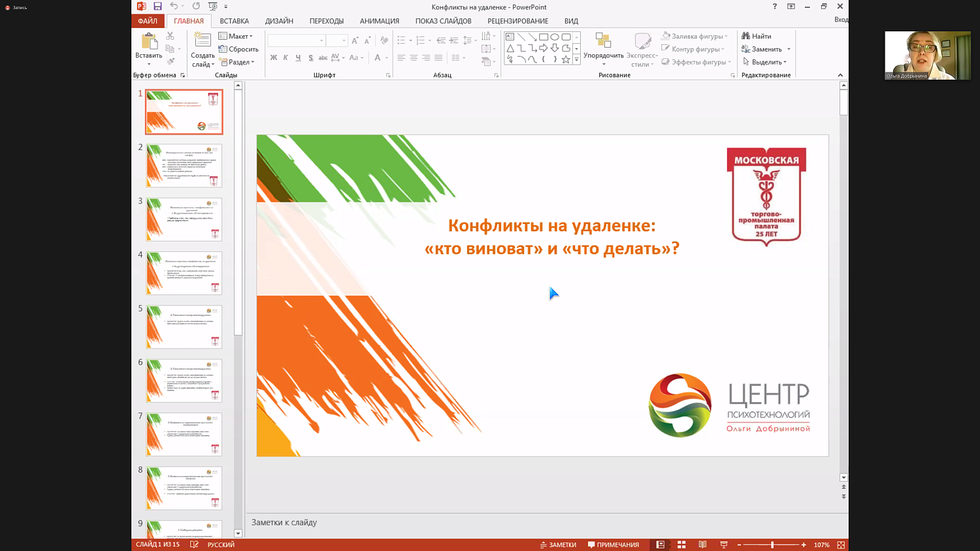Screen dimensions: 980x551
Task: Switch to the АНИМАЦИЯ tab
Action: (379, 21)
